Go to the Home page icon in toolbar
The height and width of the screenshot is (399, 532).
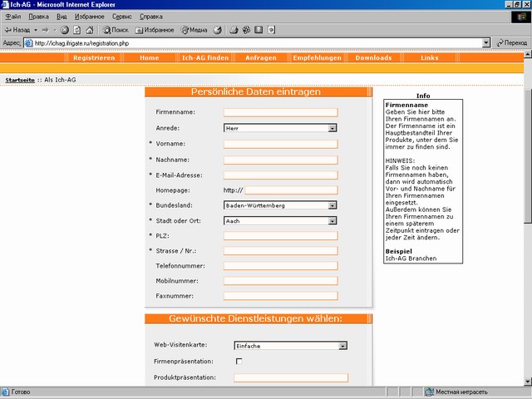click(90, 30)
